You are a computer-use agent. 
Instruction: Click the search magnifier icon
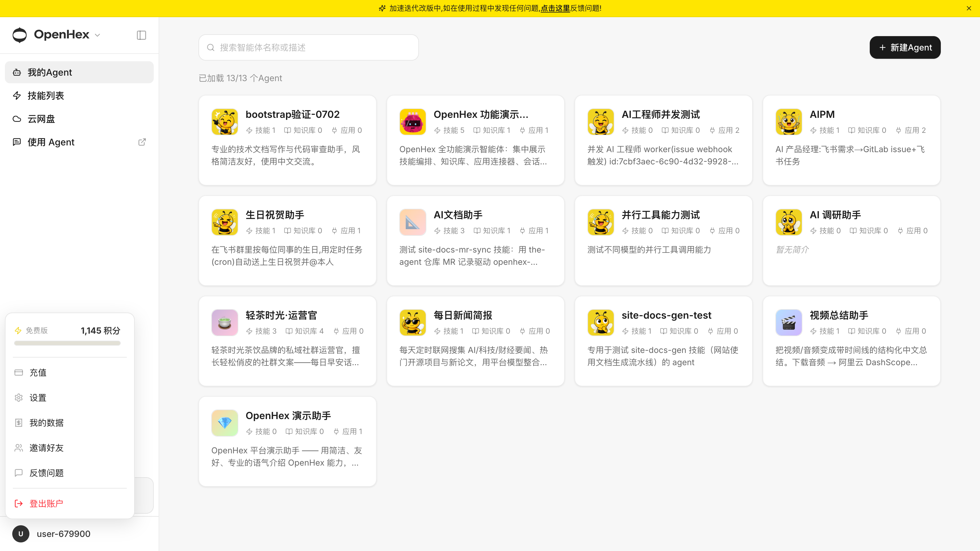coord(210,47)
